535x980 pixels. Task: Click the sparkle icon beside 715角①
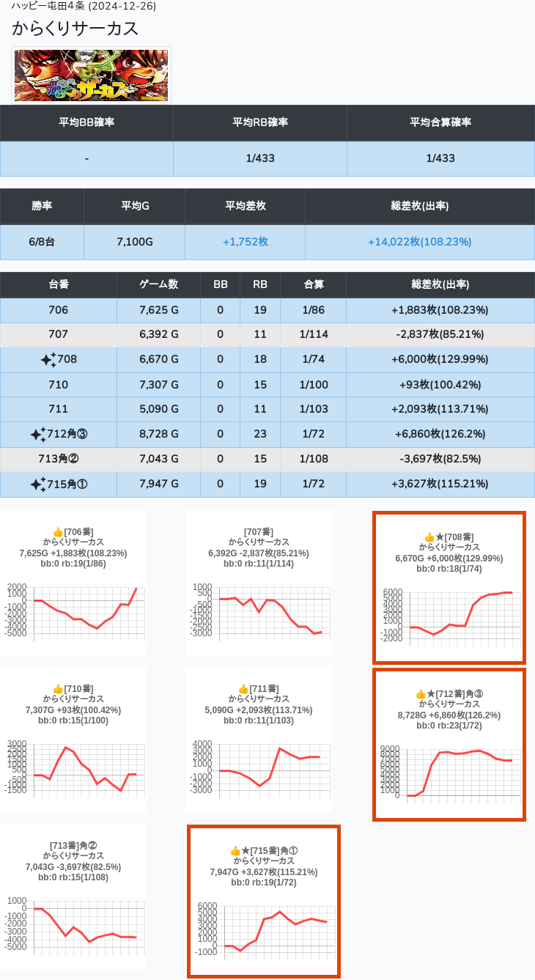(x=38, y=485)
